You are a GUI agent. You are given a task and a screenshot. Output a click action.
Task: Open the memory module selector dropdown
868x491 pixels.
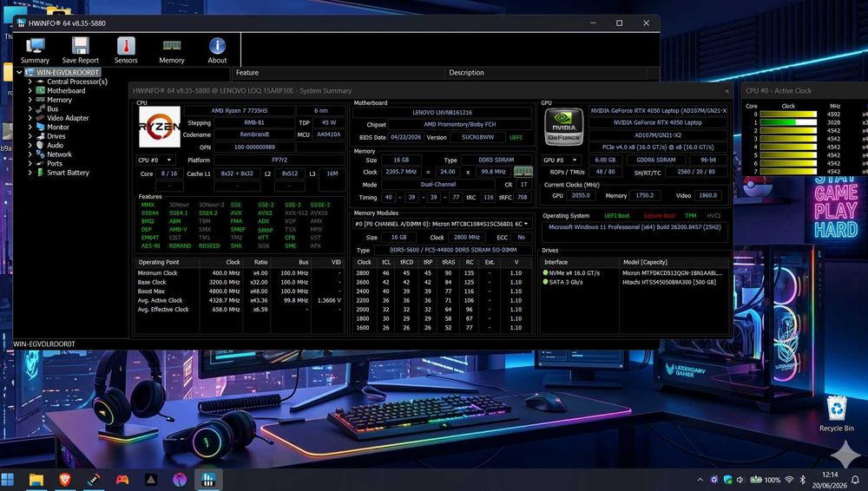tap(441, 224)
